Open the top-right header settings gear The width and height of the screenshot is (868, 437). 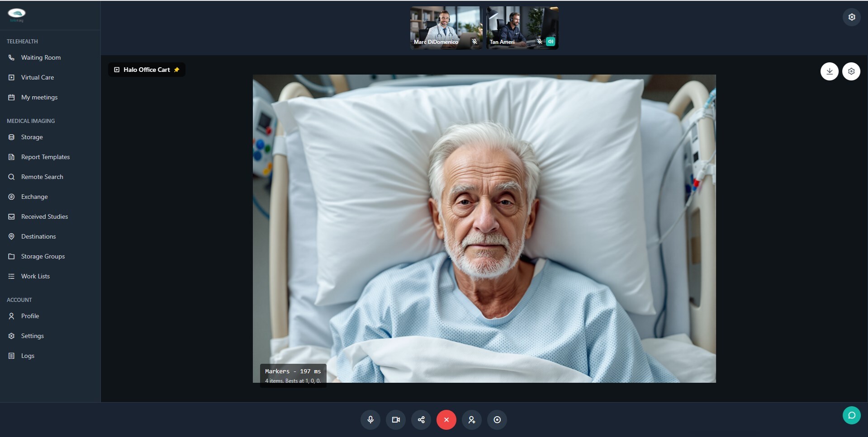pos(851,17)
